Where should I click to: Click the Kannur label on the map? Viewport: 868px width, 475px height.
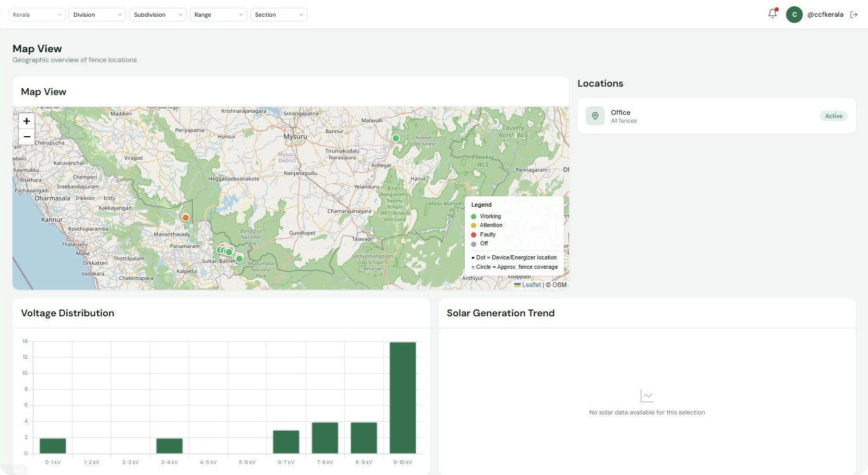coord(52,220)
